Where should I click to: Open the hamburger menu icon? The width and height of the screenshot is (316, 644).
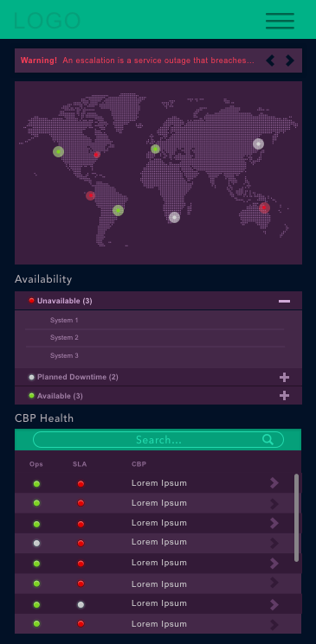click(280, 21)
